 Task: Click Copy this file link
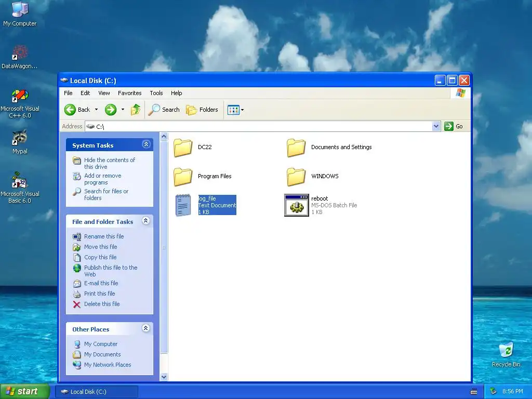point(100,258)
